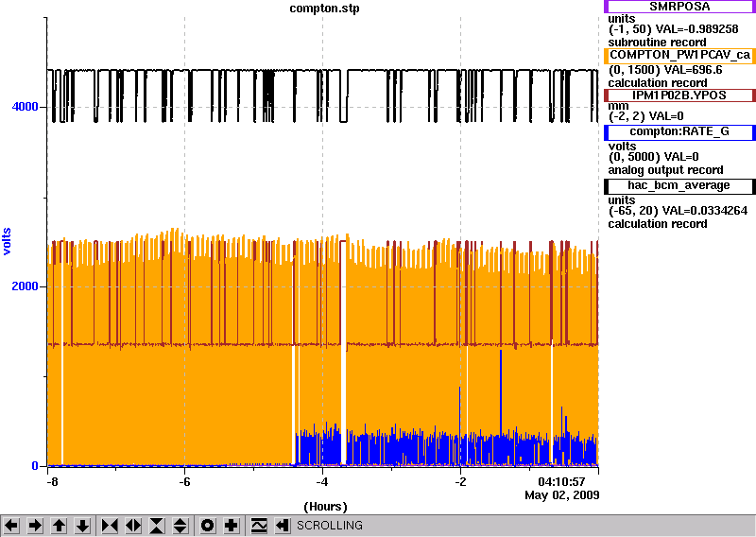Click the vertical zoom-out double-triangle icon
The width and height of the screenshot is (756, 537).
coord(180,525)
